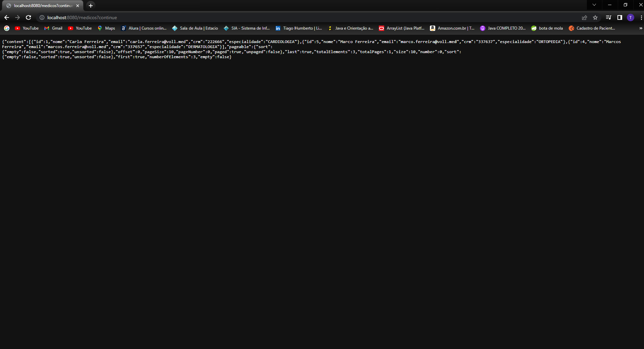Open Amazon.com.br bookmark
Screen dimensions: 644x349
pyautogui.click(x=452, y=28)
